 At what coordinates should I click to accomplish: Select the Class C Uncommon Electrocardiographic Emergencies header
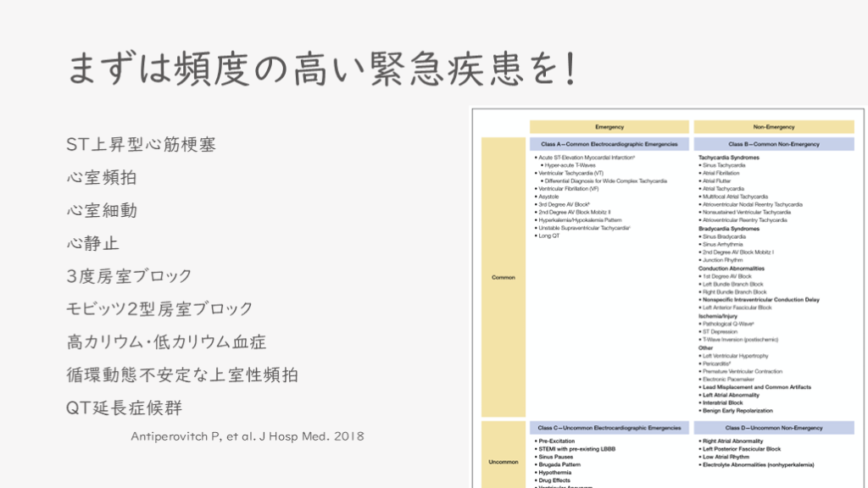[x=609, y=429]
